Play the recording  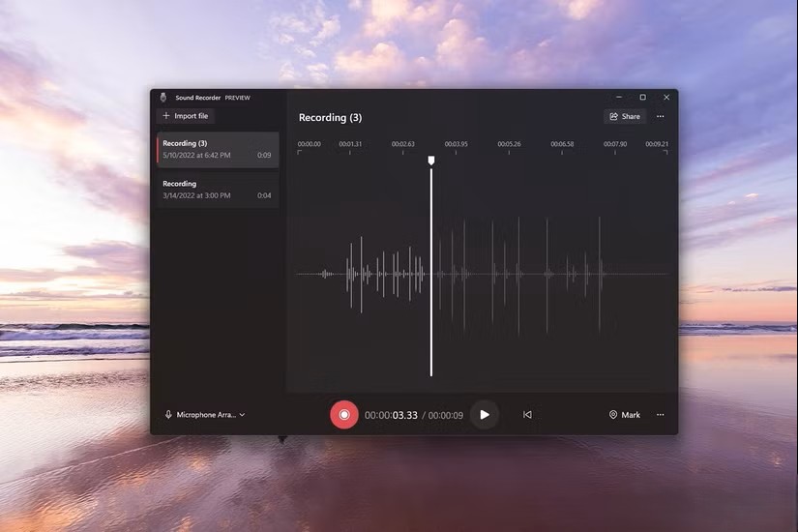tap(485, 415)
